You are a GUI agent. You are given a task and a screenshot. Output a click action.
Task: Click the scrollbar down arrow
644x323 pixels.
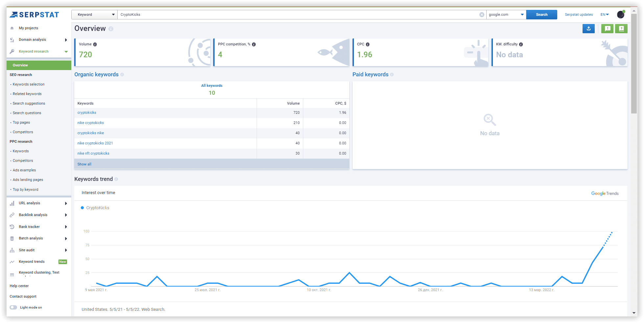point(634,313)
